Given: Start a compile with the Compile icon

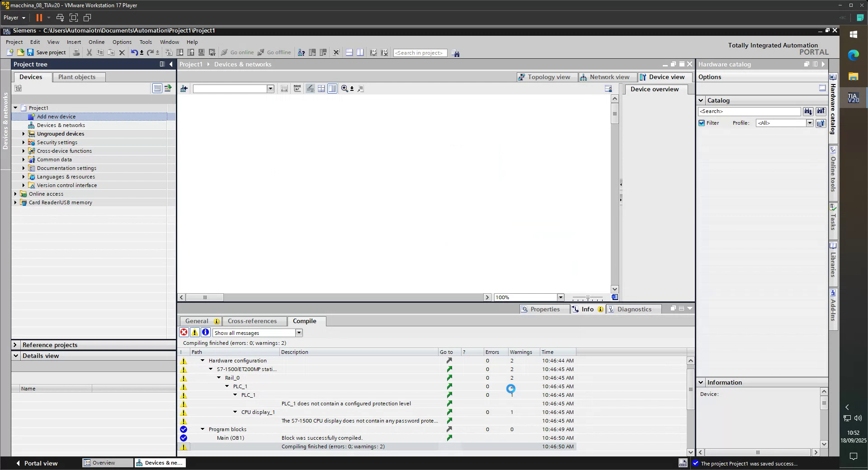Looking at the screenshot, I should pyautogui.click(x=168, y=52).
